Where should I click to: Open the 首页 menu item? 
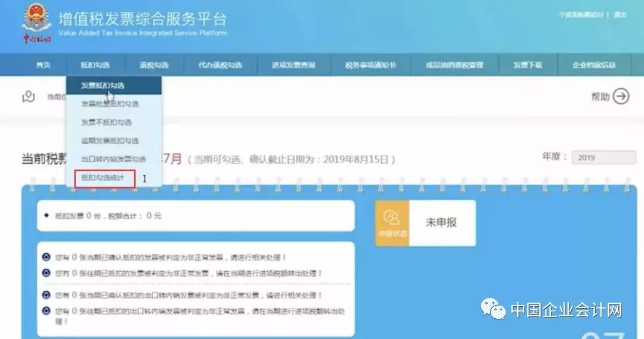43,65
